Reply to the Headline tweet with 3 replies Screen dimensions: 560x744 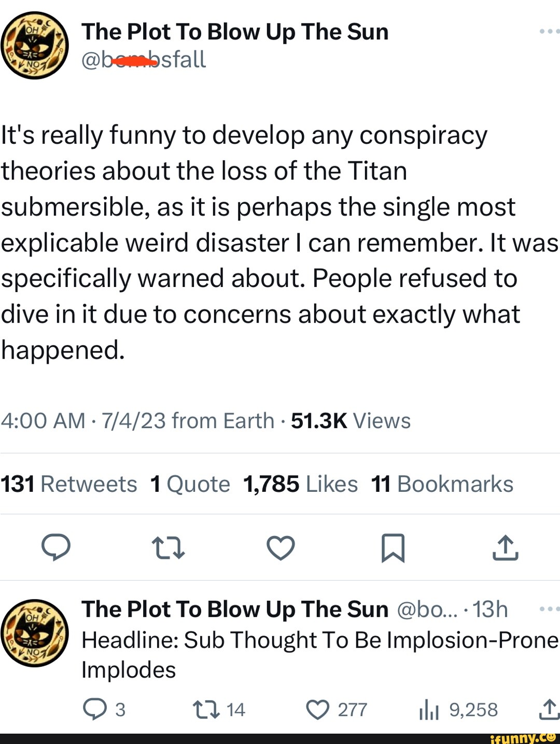coord(95,709)
